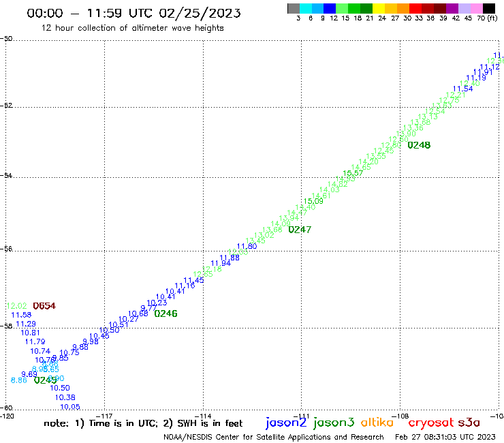
Task: Click the '9.69' wave height value
Action: 29,374
